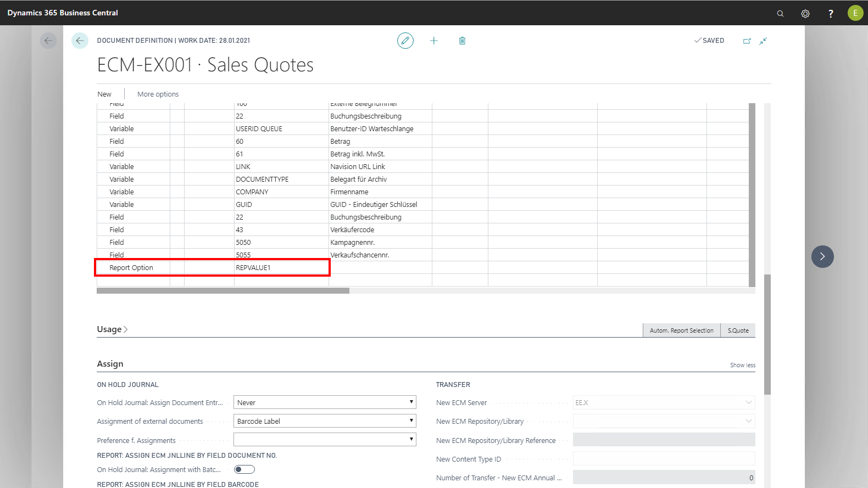Open the Preference f. Assignments dropdown

(x=325, y=440)
